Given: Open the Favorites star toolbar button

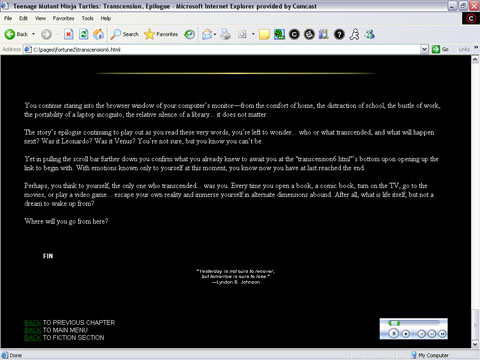Looking at the screenshot, I should pos(161,34).
